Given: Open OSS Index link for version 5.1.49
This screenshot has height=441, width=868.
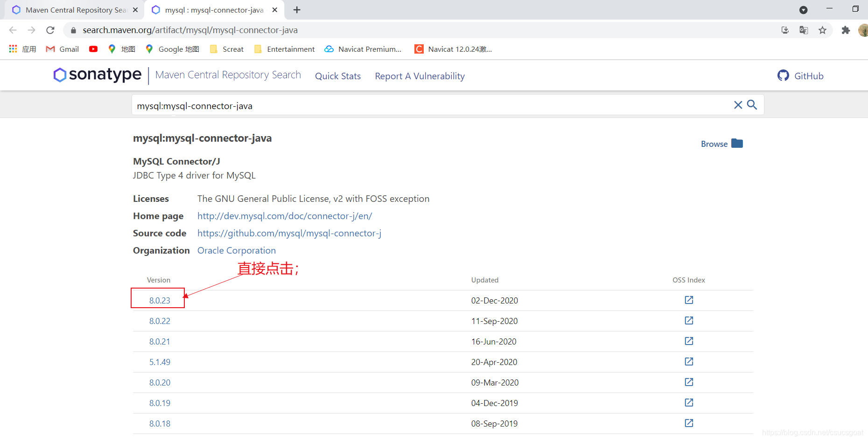Looking at the screenshot, I should click(689, 361).
